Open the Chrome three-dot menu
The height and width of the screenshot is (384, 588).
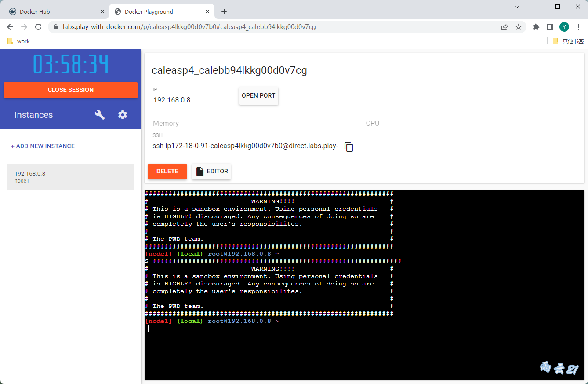click(578, 27)
